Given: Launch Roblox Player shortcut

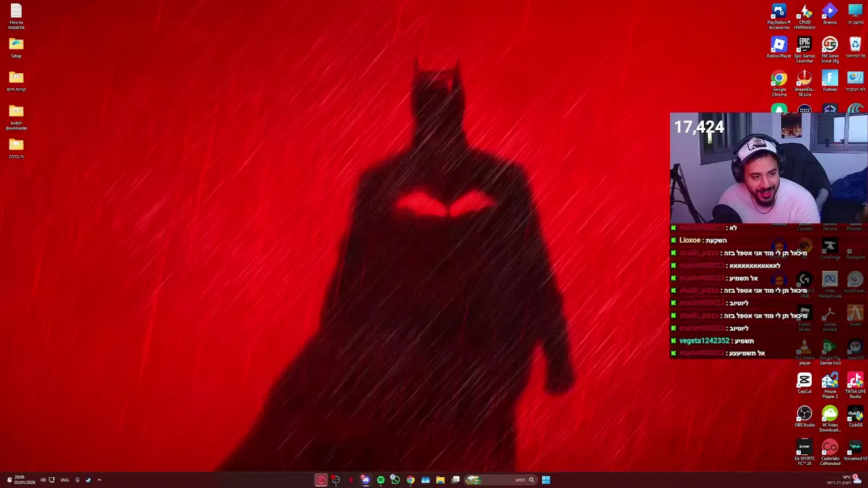Looking at the screenshot, I should (x=778, y=48).
